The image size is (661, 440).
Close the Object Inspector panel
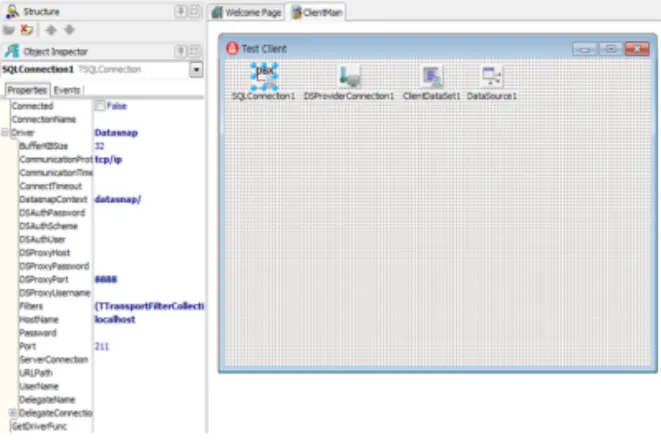coord(194,51)
